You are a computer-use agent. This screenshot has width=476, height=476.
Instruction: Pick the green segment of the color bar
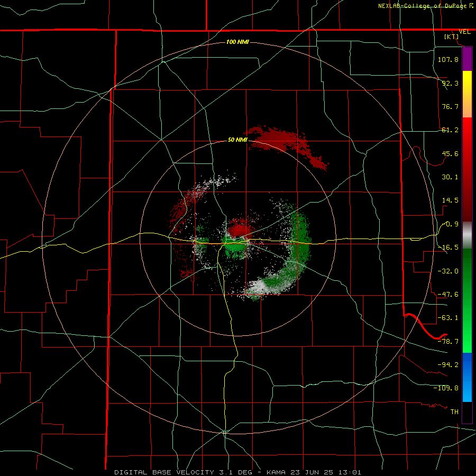click(x=467, y=300)
